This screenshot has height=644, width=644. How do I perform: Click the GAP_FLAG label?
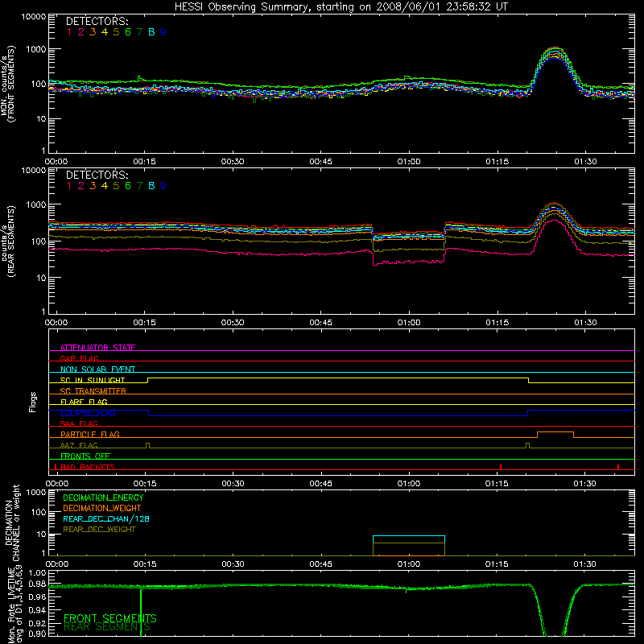click(79, 358)
